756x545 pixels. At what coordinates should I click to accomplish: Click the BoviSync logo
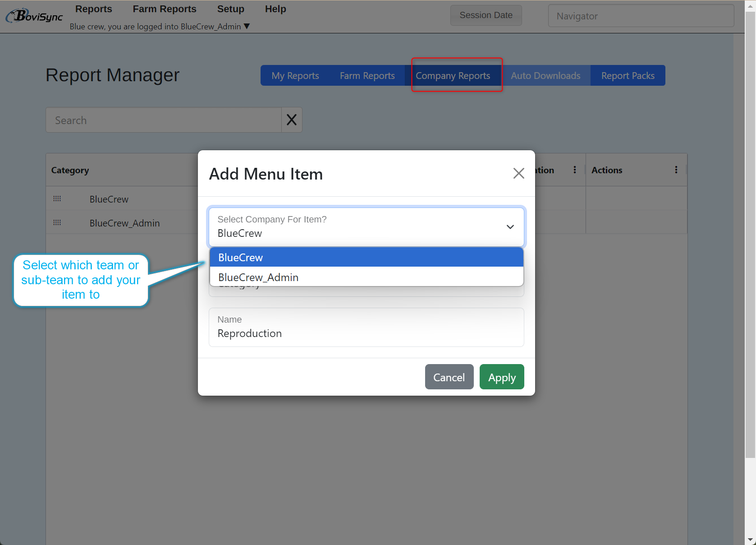34,16
